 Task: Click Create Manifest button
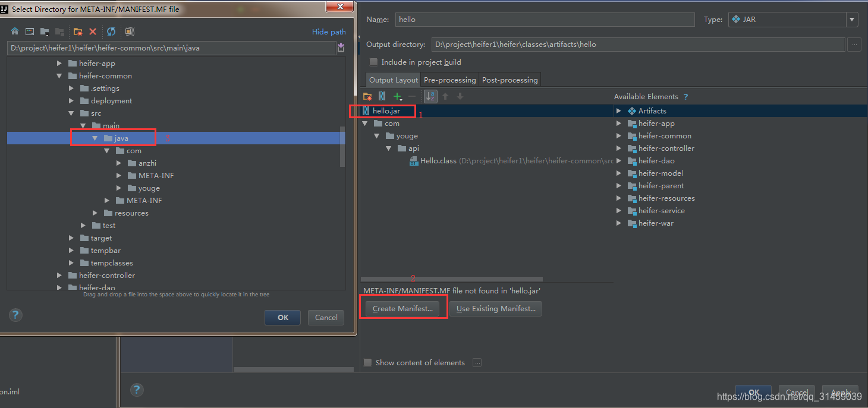(x=402, y=309)
